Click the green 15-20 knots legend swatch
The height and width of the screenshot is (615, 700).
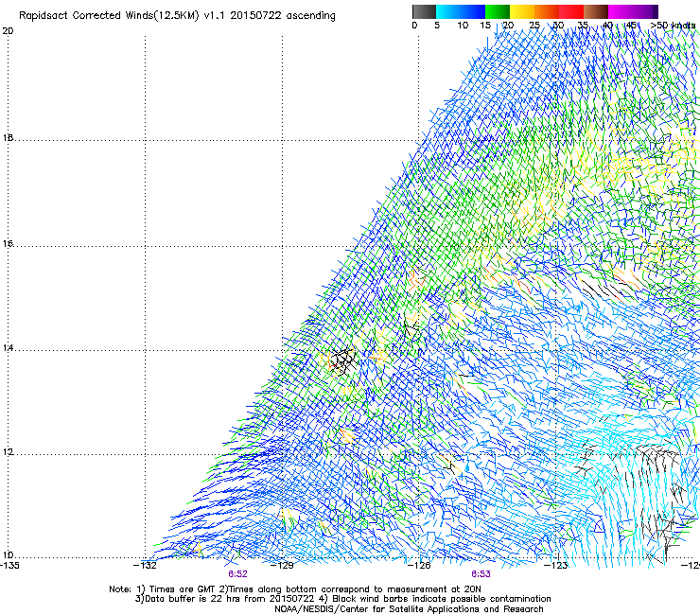[498, 11]
